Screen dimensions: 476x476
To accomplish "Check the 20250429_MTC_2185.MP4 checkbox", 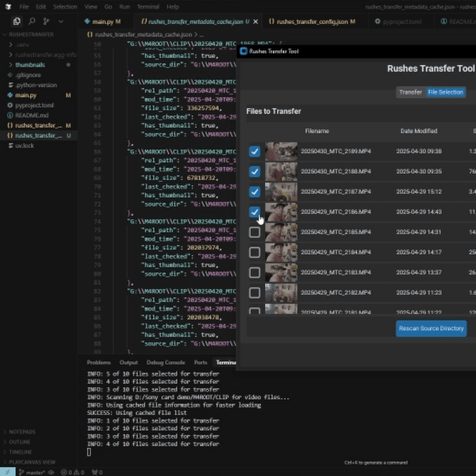I will 255,232.
